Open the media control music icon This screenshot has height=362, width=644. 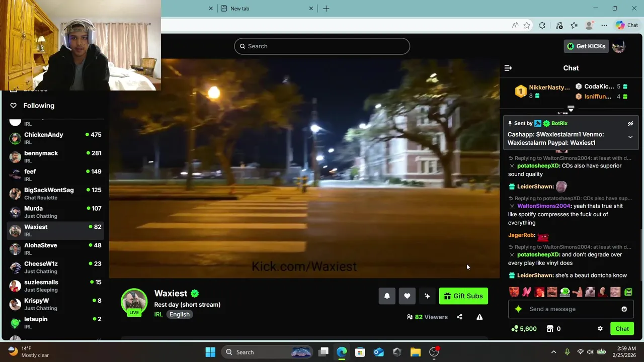559,25
